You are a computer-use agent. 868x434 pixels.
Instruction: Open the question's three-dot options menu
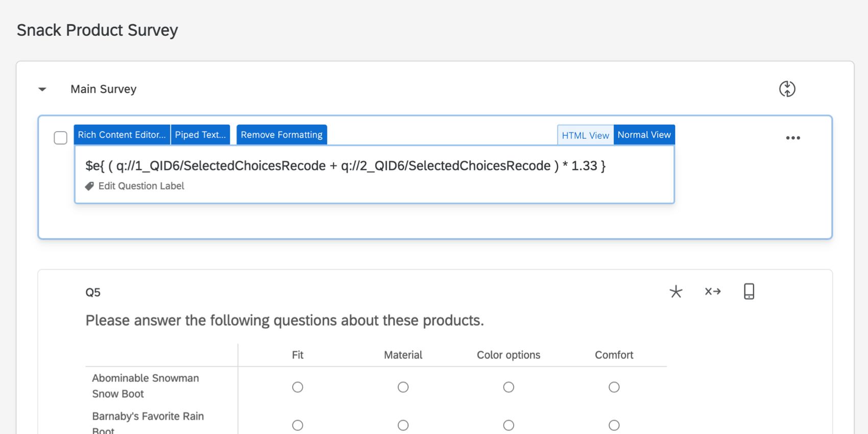point(792,138)
